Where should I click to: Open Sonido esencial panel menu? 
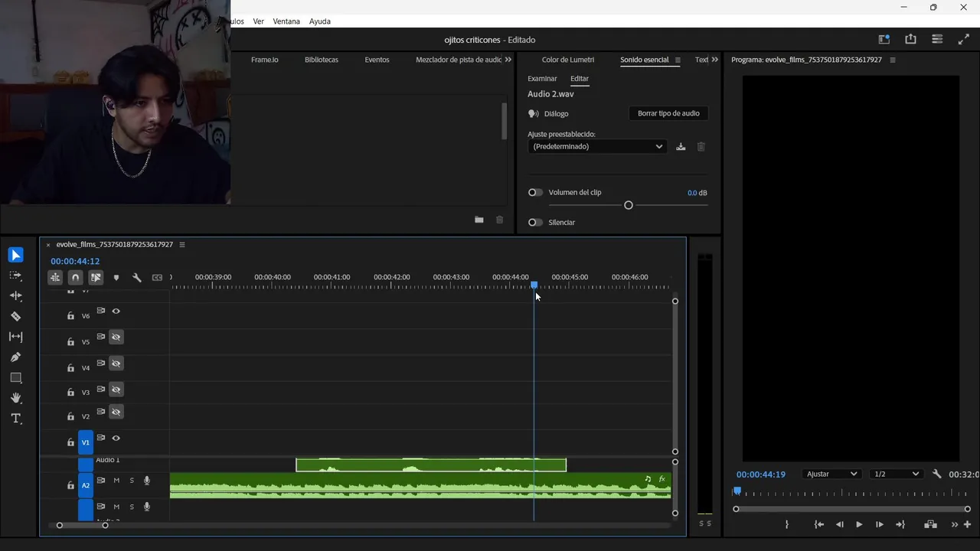click(x=678, y=60)
